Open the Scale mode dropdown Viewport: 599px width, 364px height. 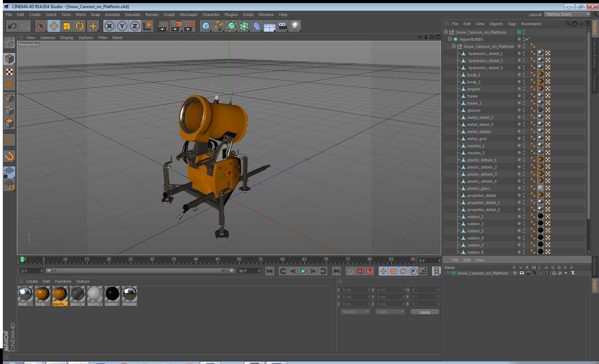point(390,312)
